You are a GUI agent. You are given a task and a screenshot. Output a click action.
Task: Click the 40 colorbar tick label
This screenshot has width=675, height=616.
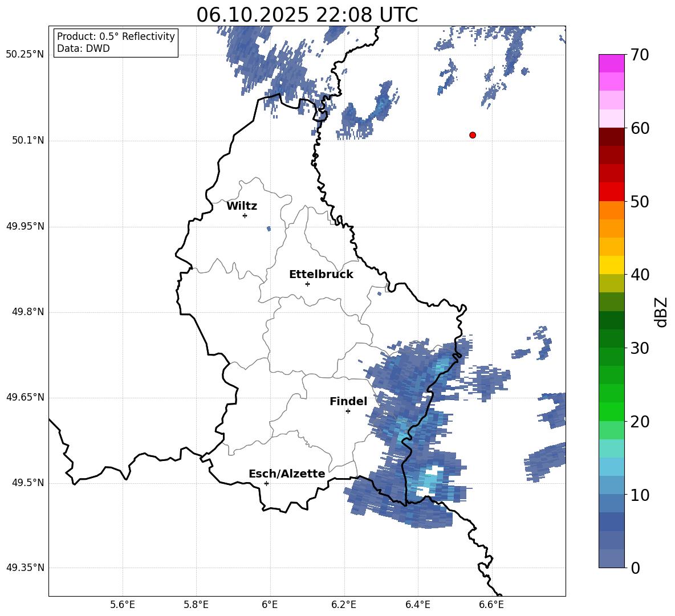click(x=640, y=275)
